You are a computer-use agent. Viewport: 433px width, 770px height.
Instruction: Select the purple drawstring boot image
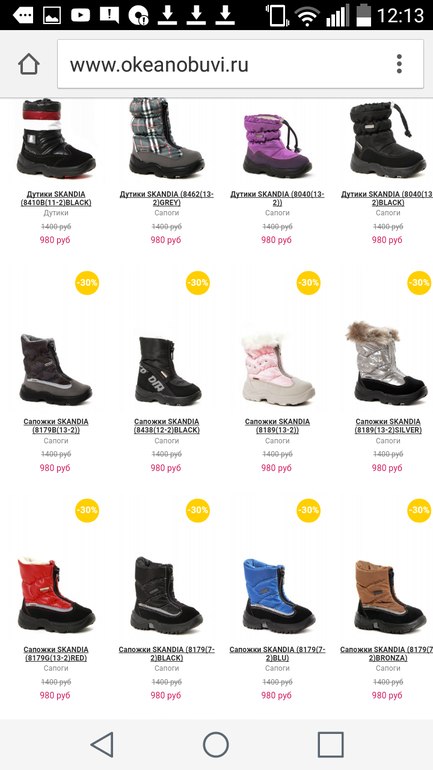[277, 144]
